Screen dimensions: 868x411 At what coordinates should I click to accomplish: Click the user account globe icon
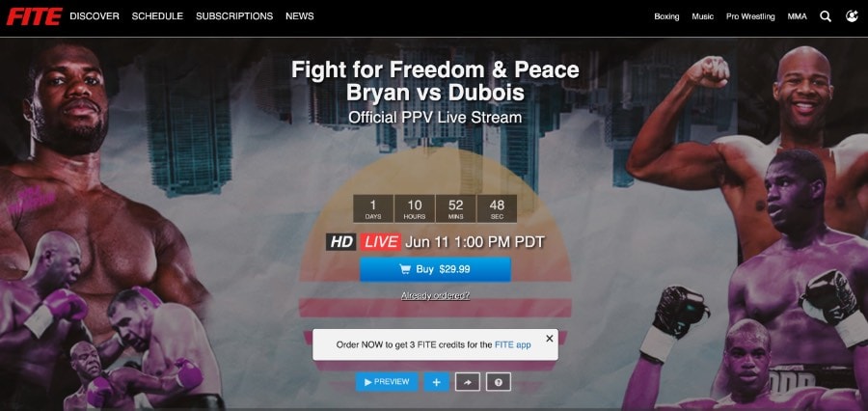pyautogui.click(x=852, y=16)
